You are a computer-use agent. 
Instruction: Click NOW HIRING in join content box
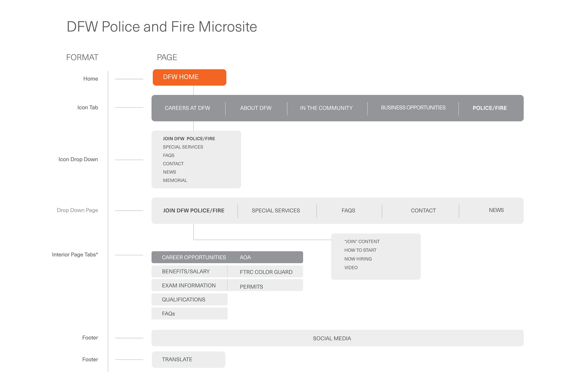358,259
